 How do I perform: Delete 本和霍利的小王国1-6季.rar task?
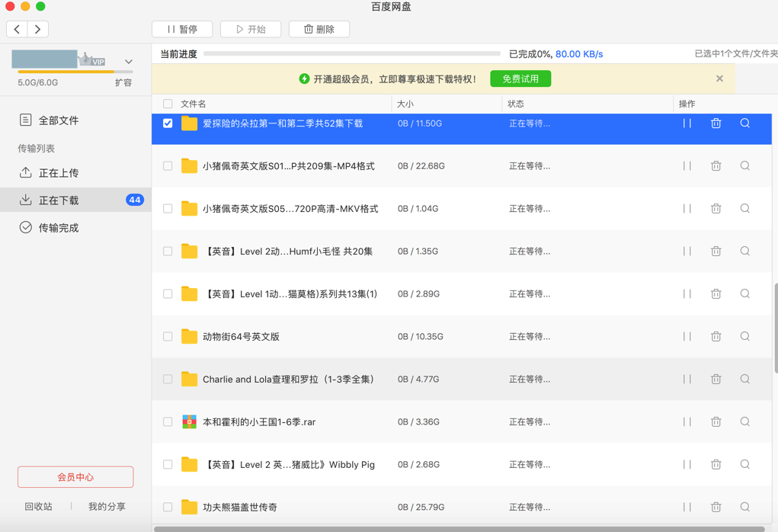(716, 421)
